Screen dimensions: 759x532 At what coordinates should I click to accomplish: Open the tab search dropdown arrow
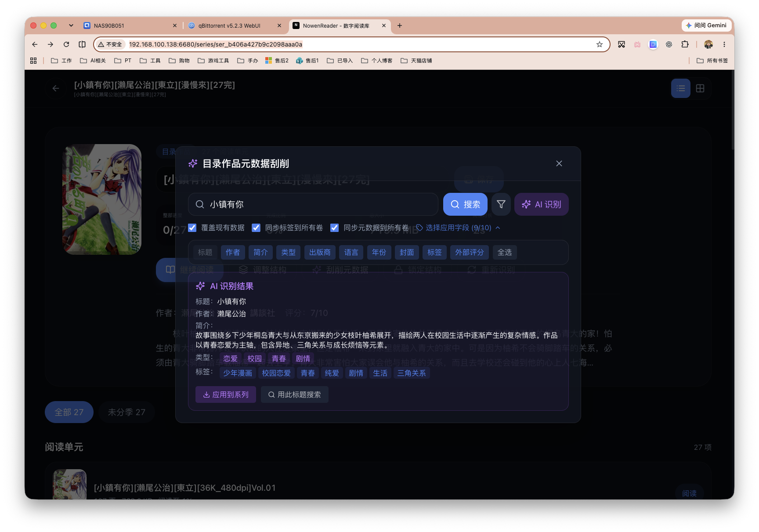click(71, 25)
